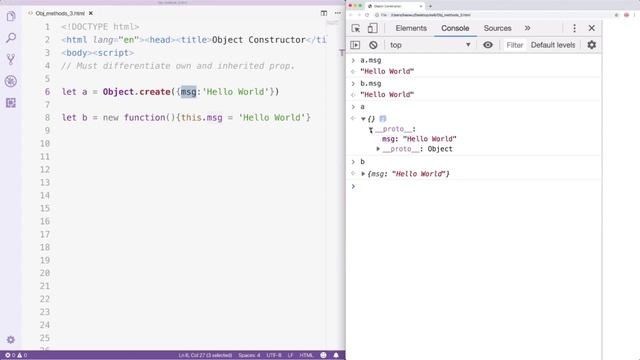Switch to the Console tab
Screen dimensions: 640x360
pos(455,28)
